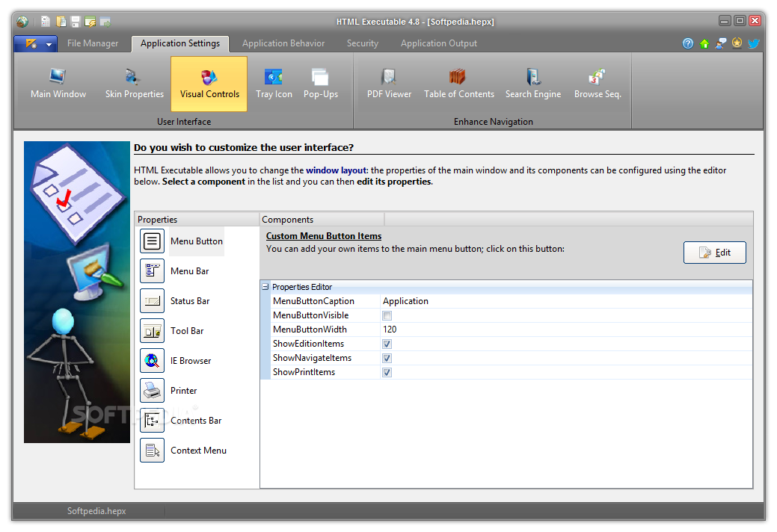This screenshot has width=777, height=532.
Task: Select the Menu Bar component icon
Action: point(152,270)
